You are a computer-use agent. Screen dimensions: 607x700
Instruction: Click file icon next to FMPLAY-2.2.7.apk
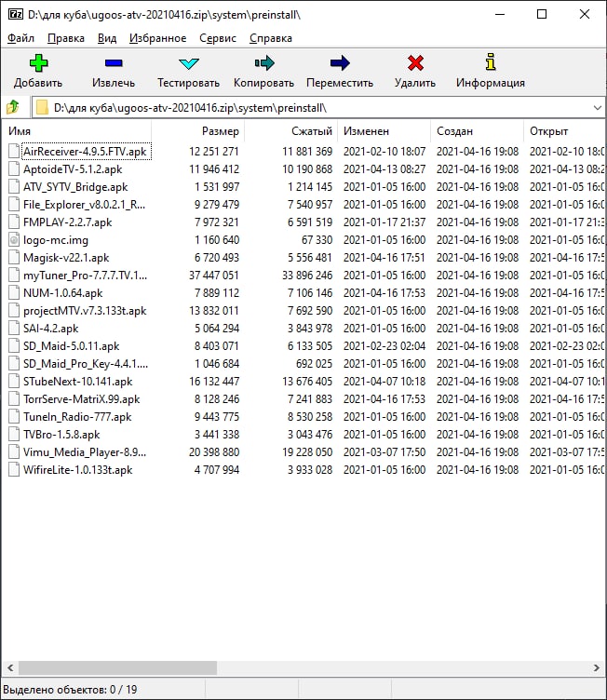coord(14,222)
